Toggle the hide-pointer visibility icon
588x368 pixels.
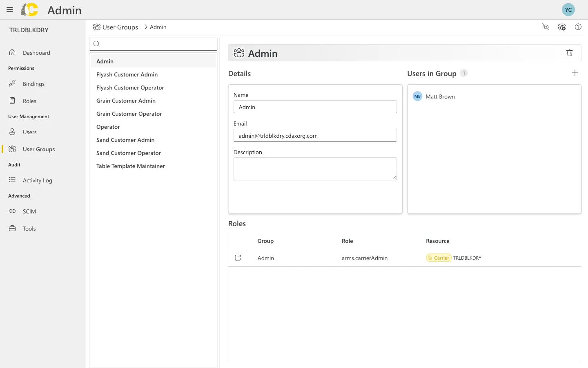tap(546, 27)
